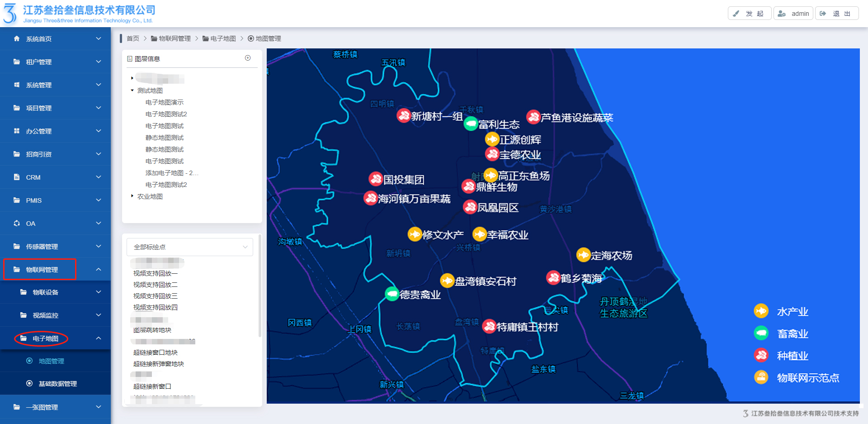868x424 pixels.
Task: Click the 发起 button in header
Action: 749,14
